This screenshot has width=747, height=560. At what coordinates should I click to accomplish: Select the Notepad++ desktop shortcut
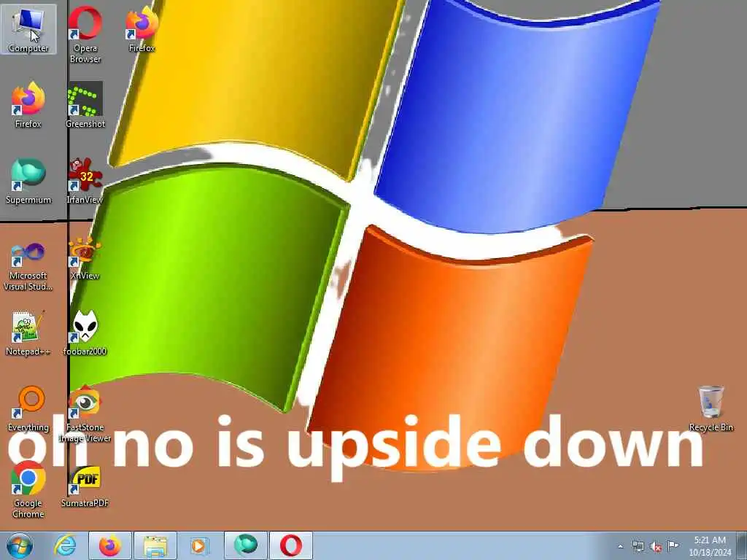click(28, 333)
